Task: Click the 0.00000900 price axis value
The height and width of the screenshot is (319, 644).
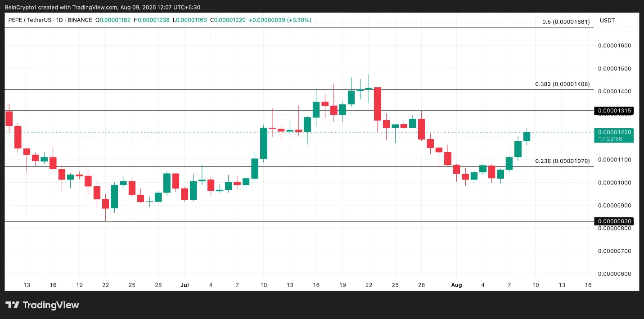Action: pos(614,206)
